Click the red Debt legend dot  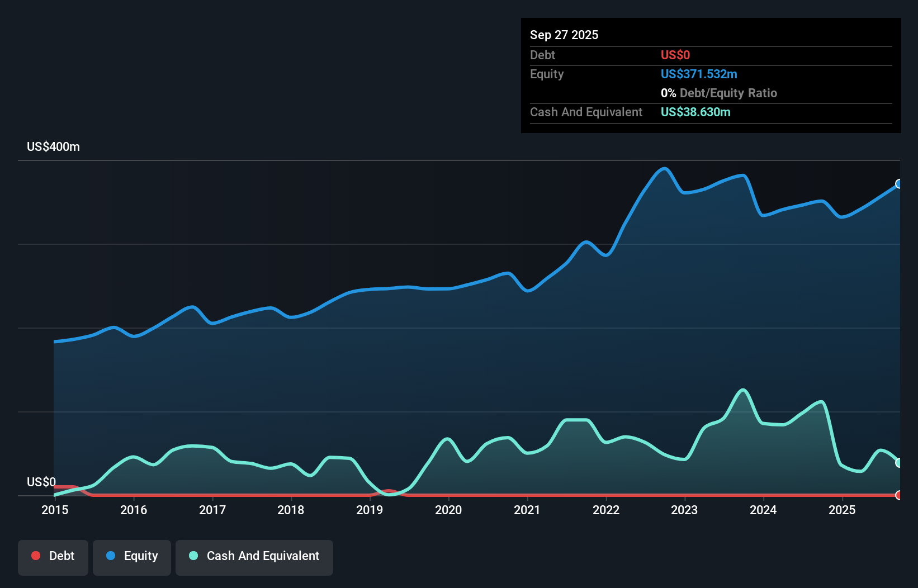(x=35, y=555)
